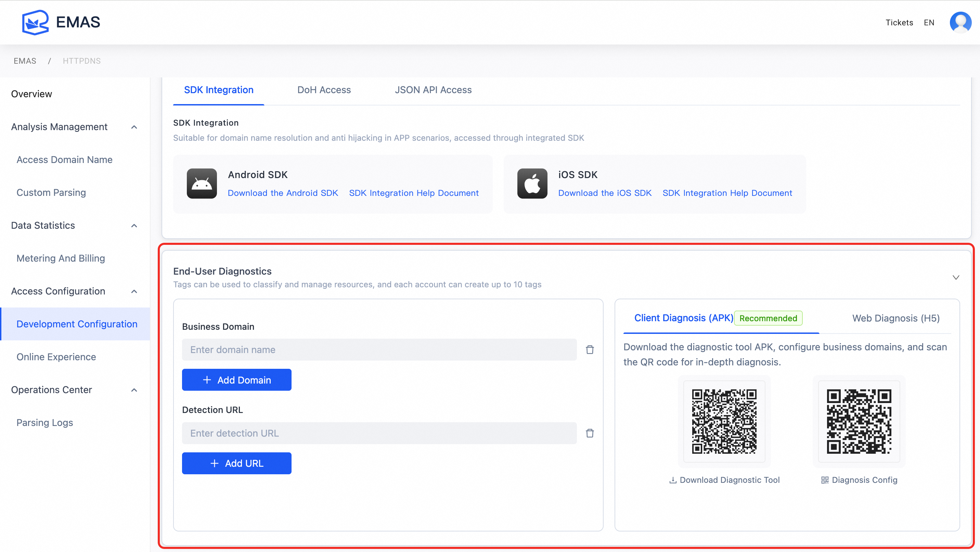Switch to the DoH Access tab
The width and height of the screenshot is (980, 552).
click(x=324, y=90)
